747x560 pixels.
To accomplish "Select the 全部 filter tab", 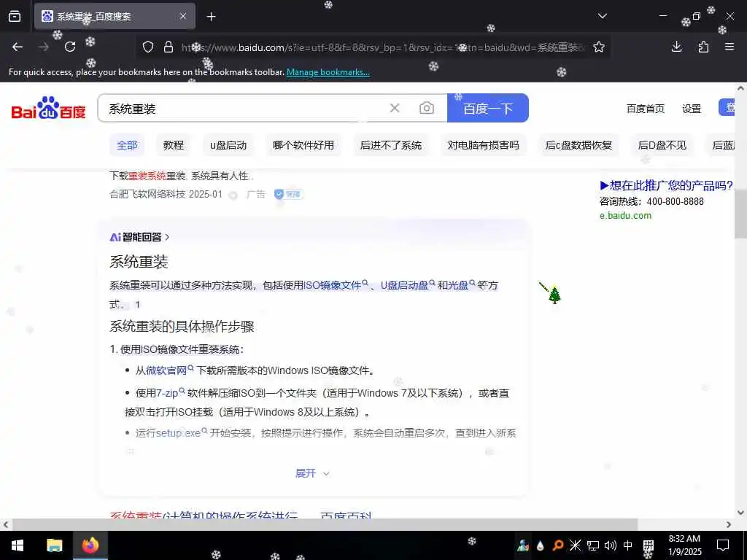I will pos(127,145).
